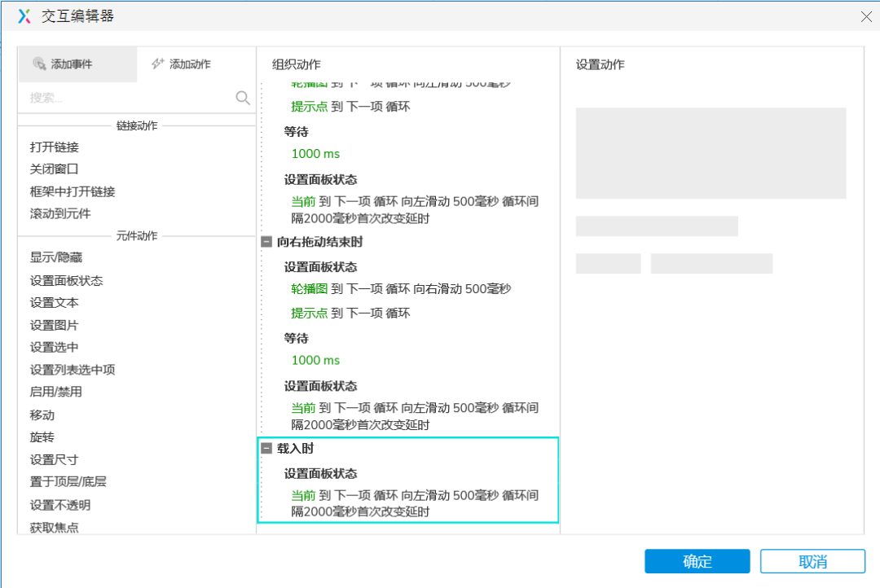Select 设置面板状态 in the action list
Screen dimensions: 880x588
point(66,280)
